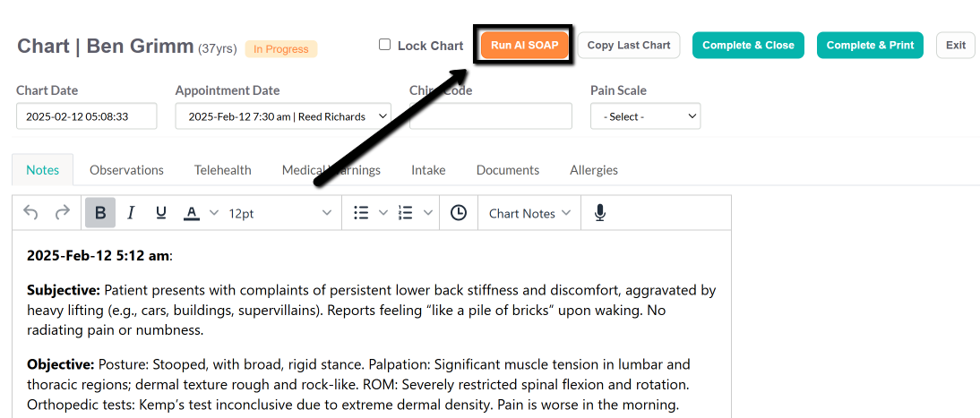Insert timestamp with the clock icon
The image size is (980, 418).
pyautogui.click(x=459, y=213)
